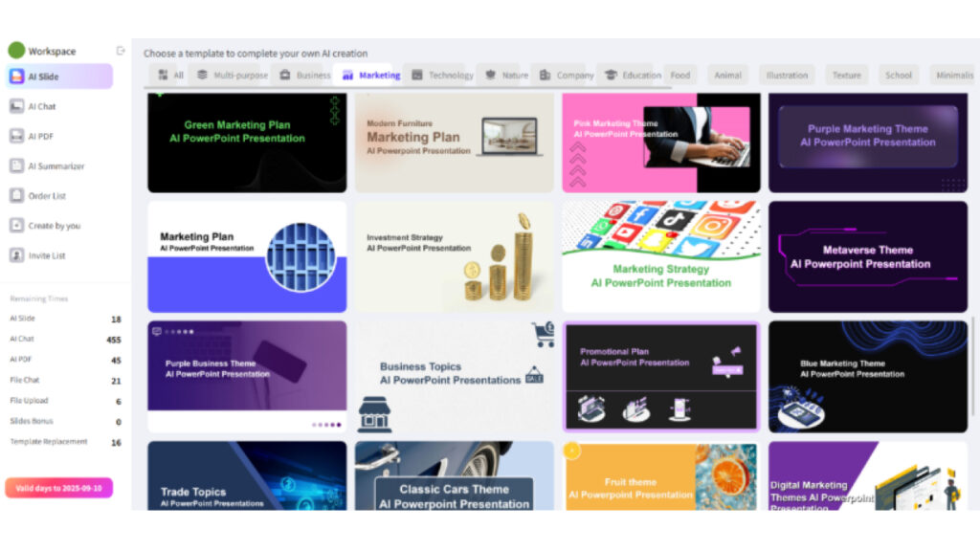
Task: Filter templates by Education category
Action: pos(632,76)
